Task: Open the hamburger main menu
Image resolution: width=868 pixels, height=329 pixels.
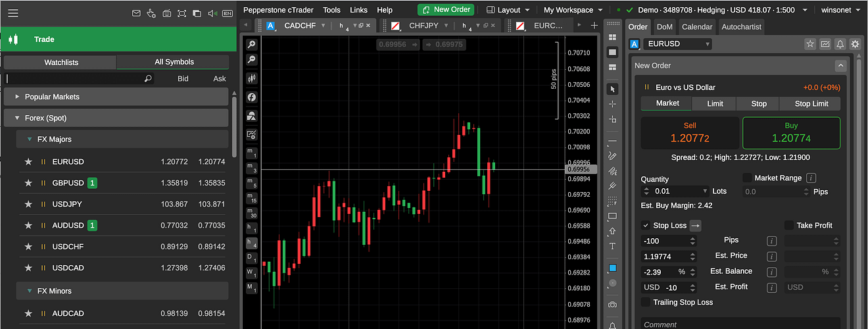Action: pos(13,13)
